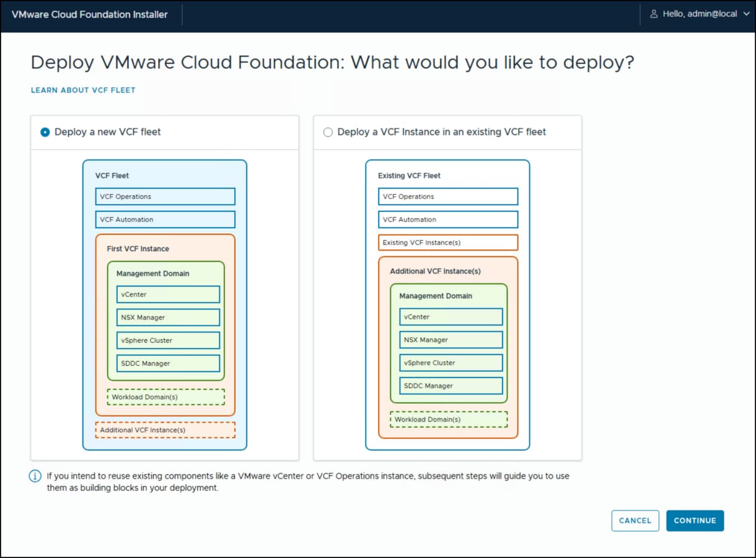
Task: Click 'VCF Automation' box in the existing fleet card
Action: point(448,219)
